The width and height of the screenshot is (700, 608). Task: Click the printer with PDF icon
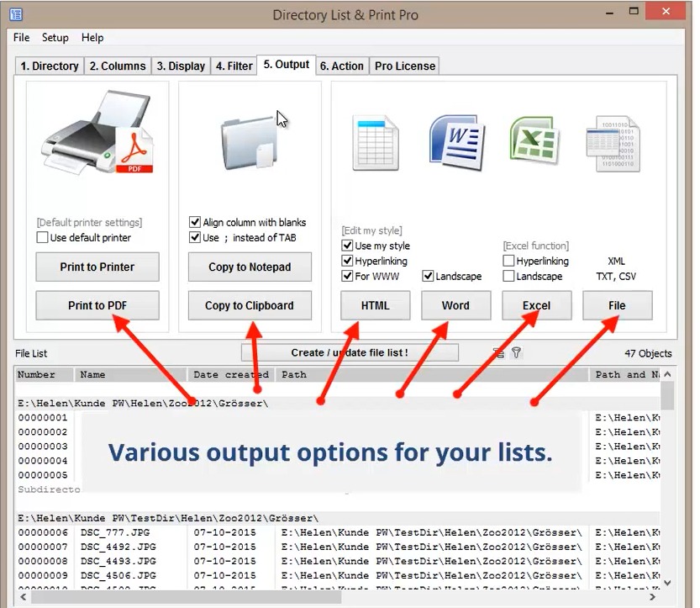(x=97, y=133)
